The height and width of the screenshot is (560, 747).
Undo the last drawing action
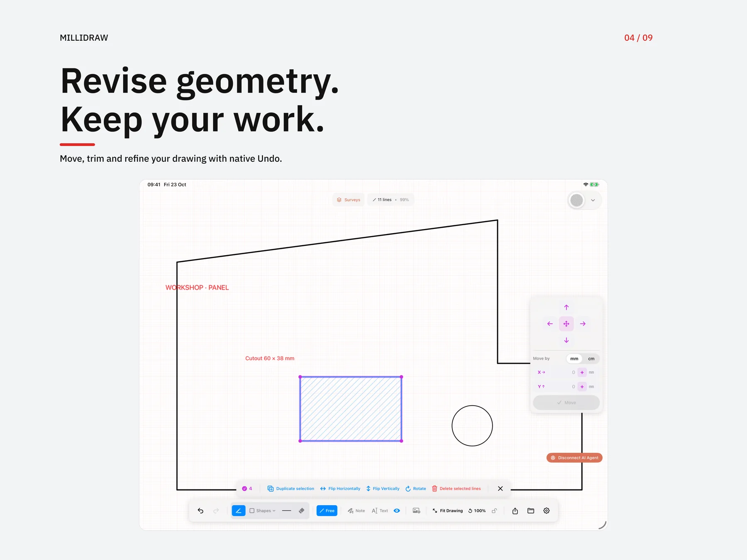click(200, 511)
